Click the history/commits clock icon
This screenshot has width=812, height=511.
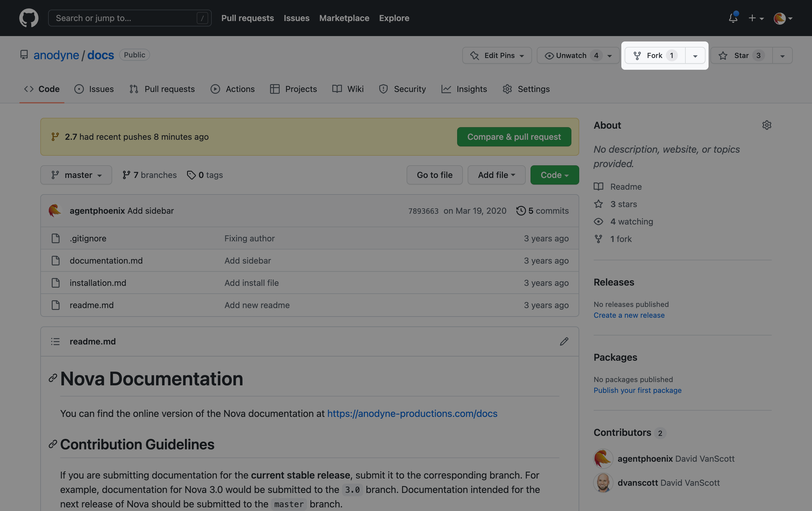click(x=520, y=210)
